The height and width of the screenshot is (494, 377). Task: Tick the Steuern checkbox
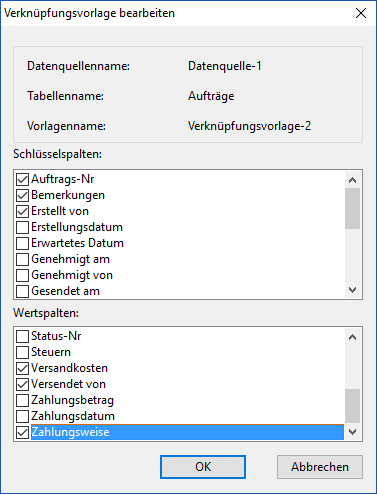point(22,352)
